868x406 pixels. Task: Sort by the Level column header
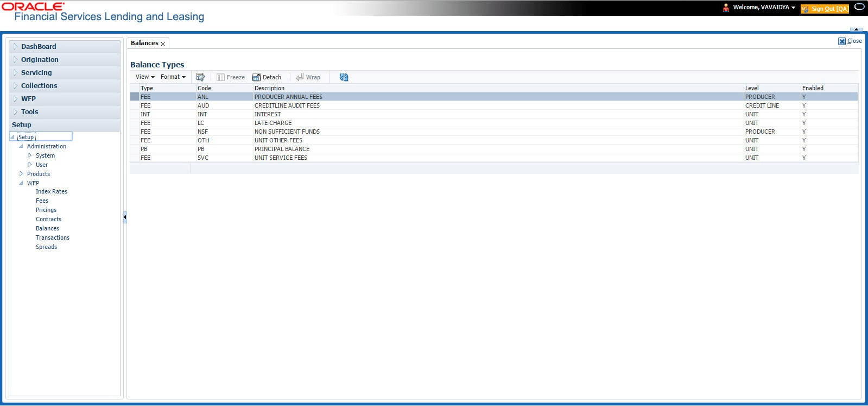click(772, 88)
